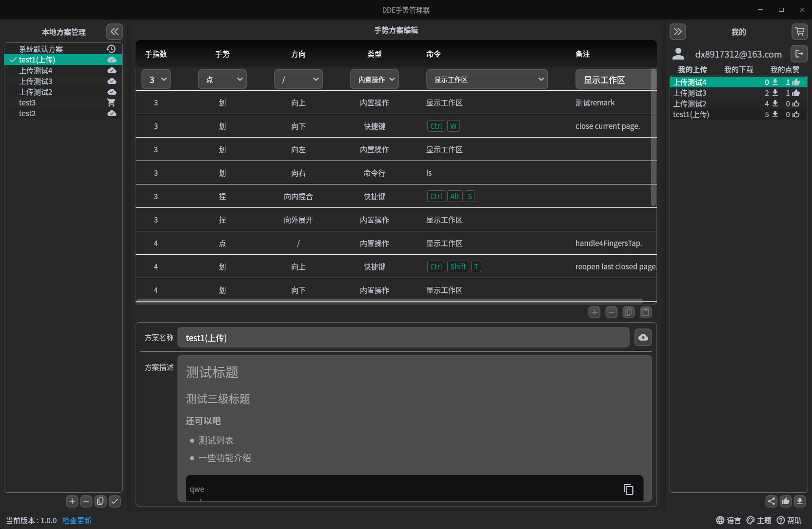Remove the selected local scheme
Viewport: 812px width, 529px height.
tap(86, 501)
